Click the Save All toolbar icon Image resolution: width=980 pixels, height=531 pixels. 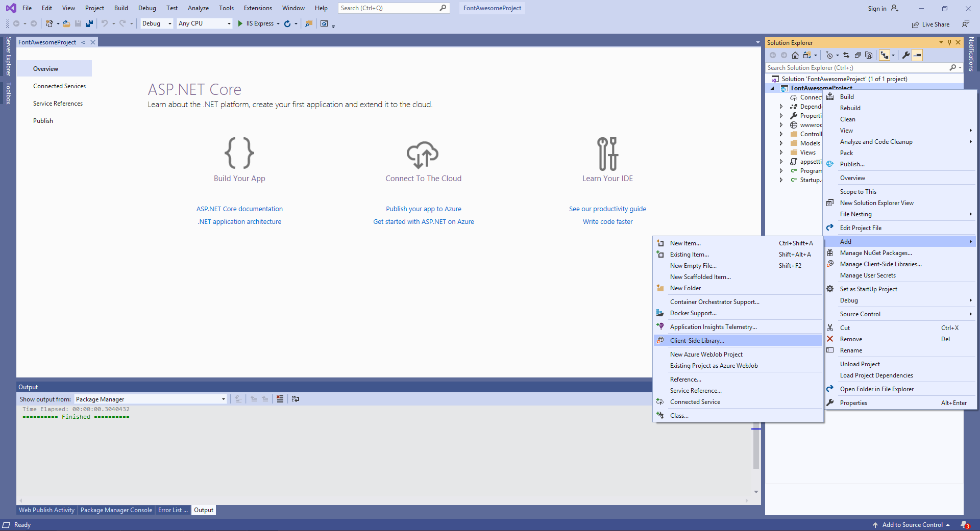point(89,23)
